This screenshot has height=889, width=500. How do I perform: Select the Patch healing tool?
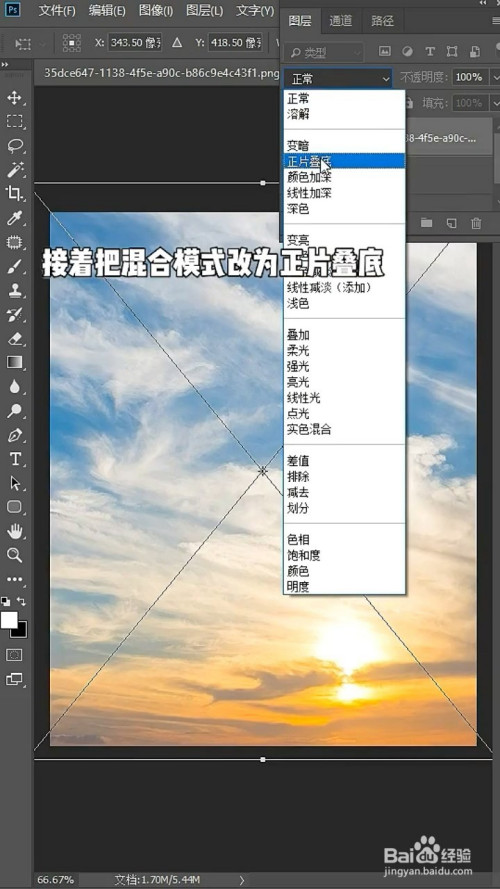pyautogui.click(x=14, y=242)
